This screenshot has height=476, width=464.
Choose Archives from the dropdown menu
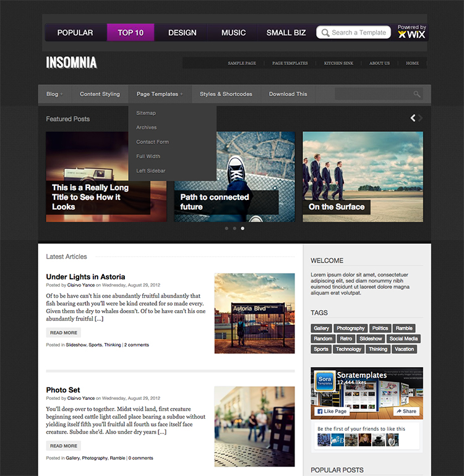(146, 128)
